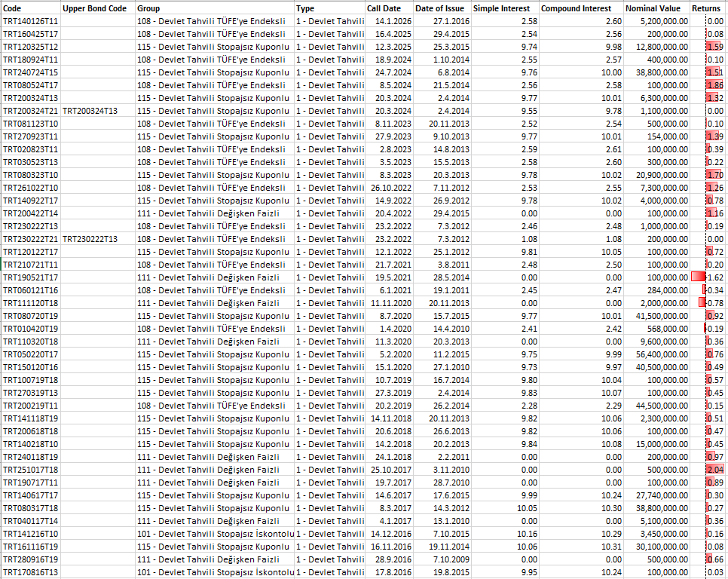Select Group cell in TRT200422T14 row

pos(215,213)
